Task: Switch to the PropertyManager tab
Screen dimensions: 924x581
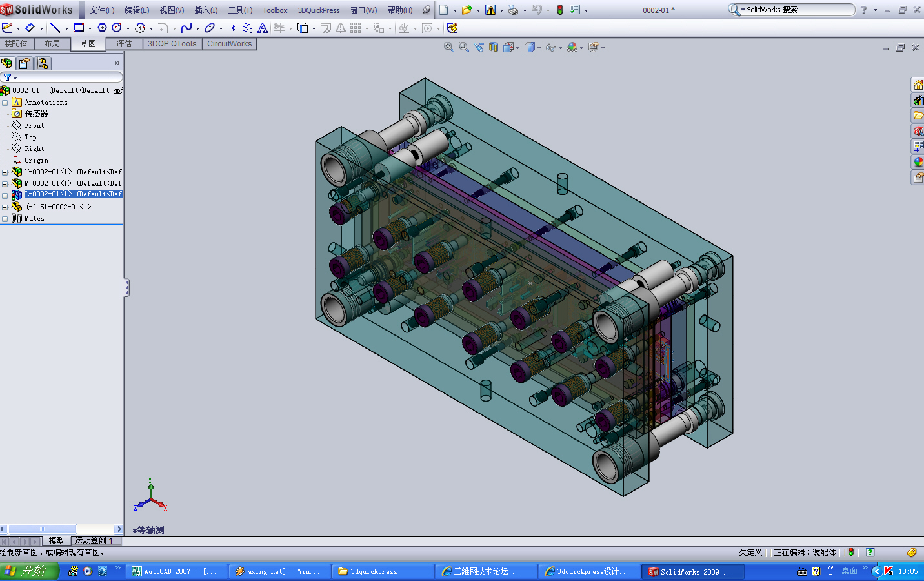Action: click(25, 63)
